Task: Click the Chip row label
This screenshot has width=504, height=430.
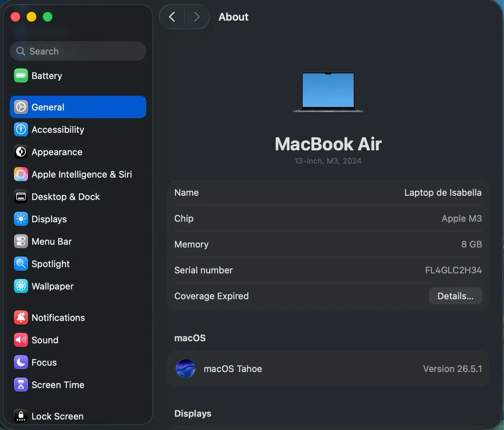Action: tap(184, 218)
